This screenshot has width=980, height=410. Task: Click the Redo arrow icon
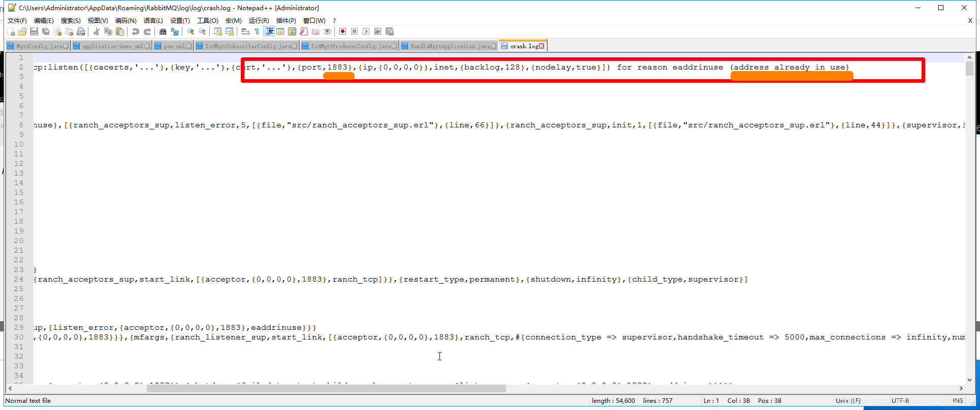click(147, 31)
